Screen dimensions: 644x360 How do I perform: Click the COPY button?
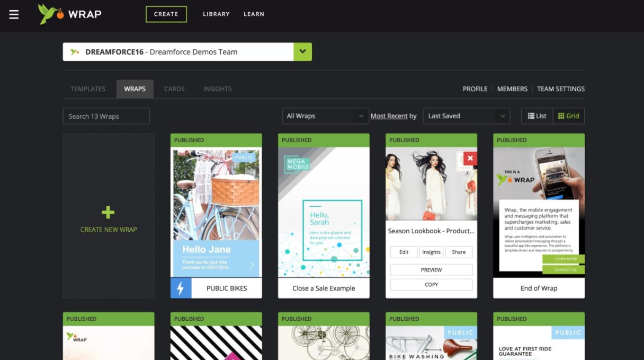point(432,285)
